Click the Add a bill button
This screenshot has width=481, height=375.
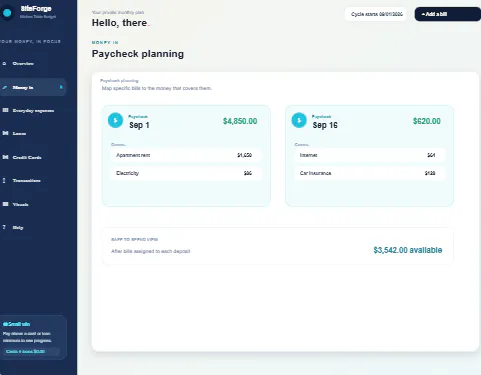tap(448, 14)
